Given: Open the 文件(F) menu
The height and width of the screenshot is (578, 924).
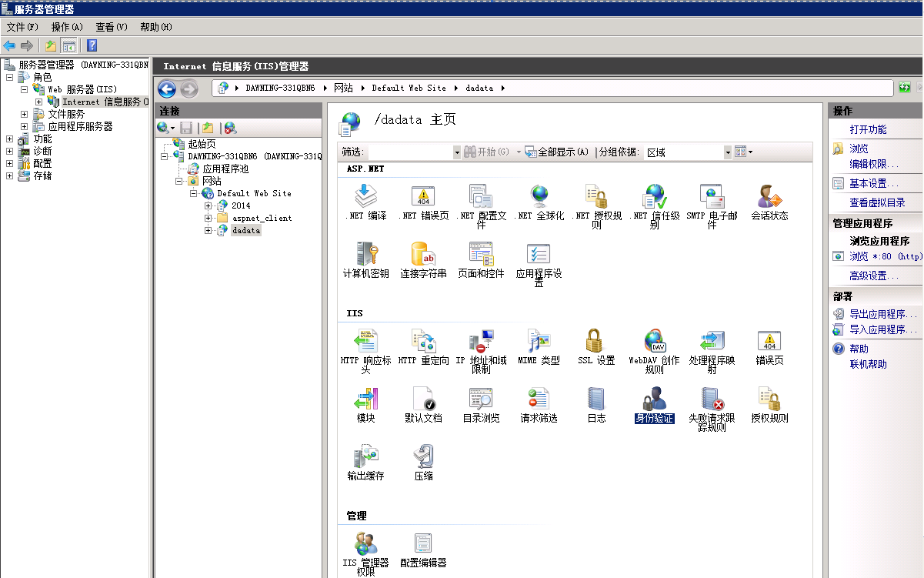Looking at the screenshot, I should point(22,27).
